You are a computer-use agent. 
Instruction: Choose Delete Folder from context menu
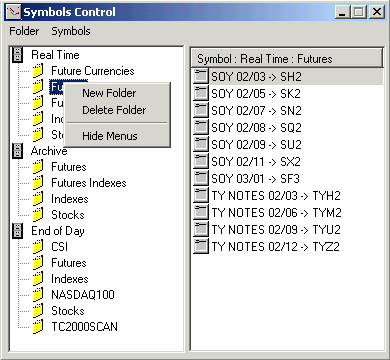114,110
